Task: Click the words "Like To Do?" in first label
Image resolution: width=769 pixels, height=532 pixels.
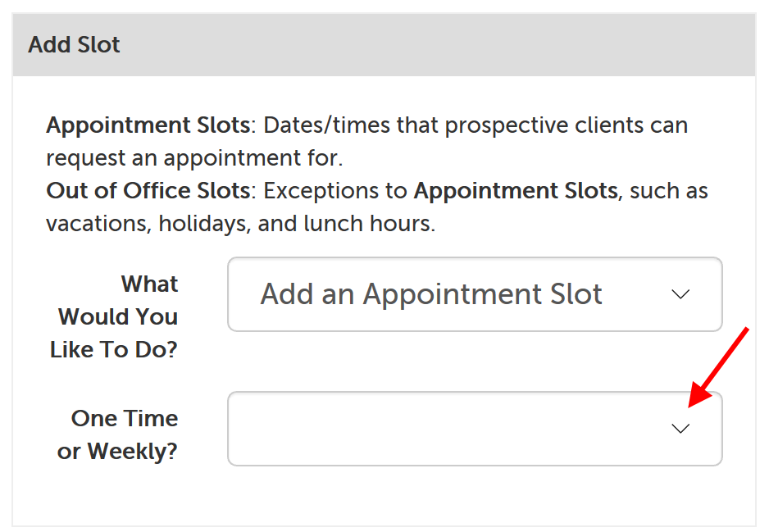Action: (x=114, y=350)
